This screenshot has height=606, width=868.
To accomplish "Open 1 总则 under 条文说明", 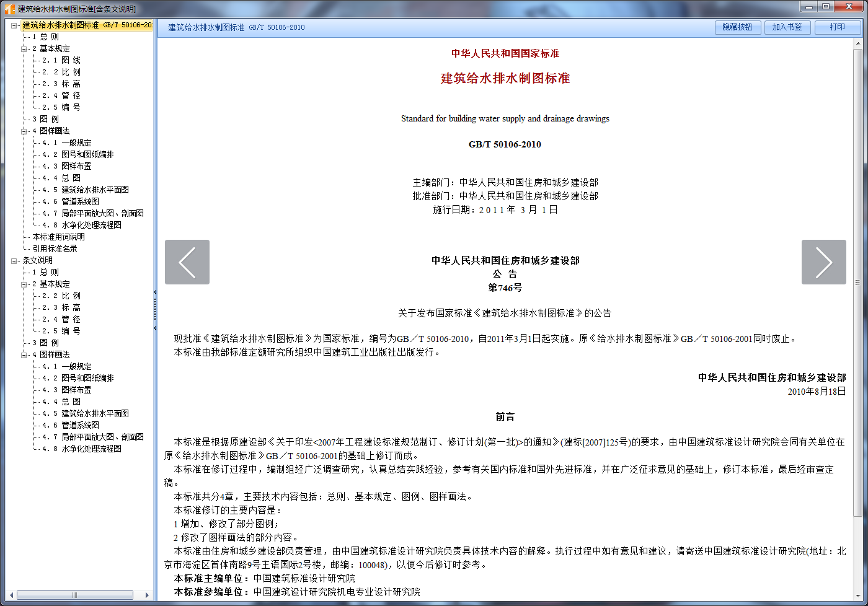I will (46, 273).
